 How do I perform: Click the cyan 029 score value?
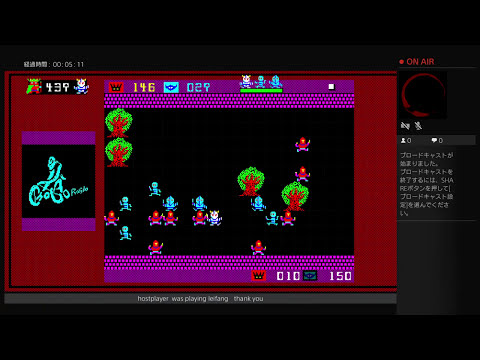(198, 87)
